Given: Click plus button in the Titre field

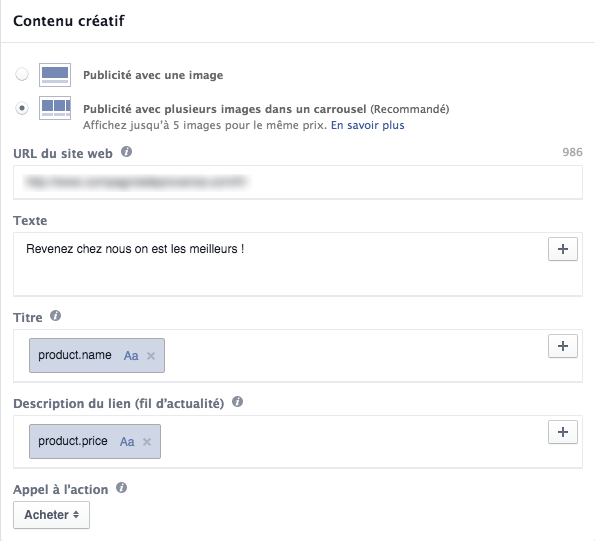Looking at the screenshot, I should point(563,346).
